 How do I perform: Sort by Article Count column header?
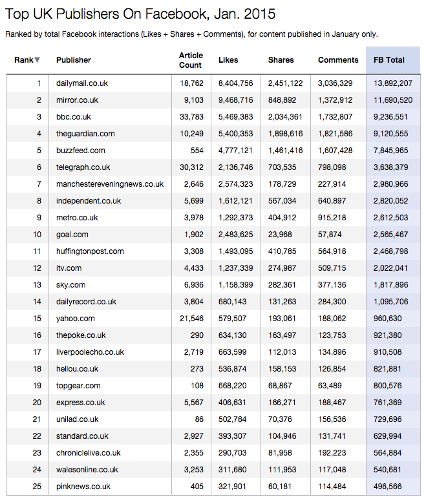[x=191, y=60]
